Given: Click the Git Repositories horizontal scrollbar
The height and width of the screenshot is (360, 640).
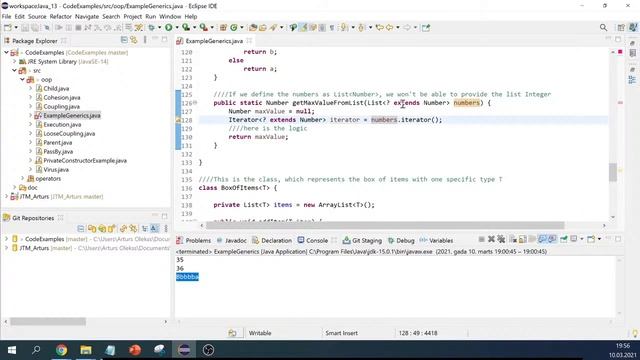Looking at the screenshot, I should [48, 322].
